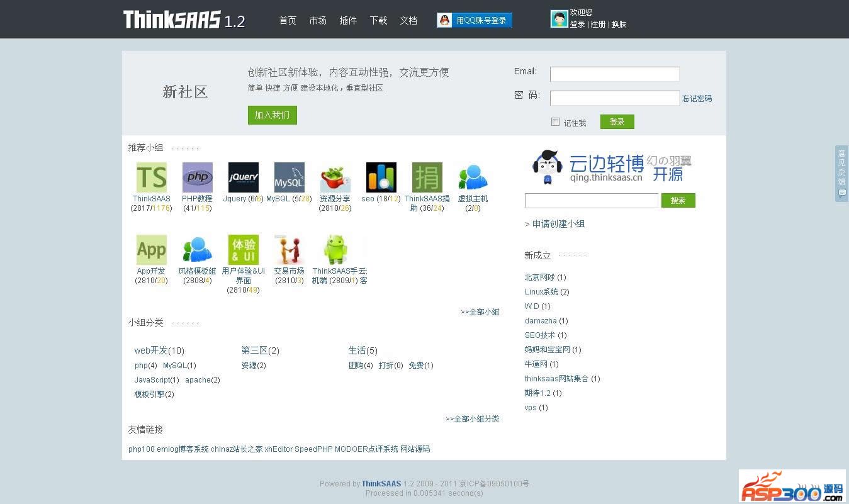
Task: Open the jQuery group icon
Action: (x=244, y=177)
